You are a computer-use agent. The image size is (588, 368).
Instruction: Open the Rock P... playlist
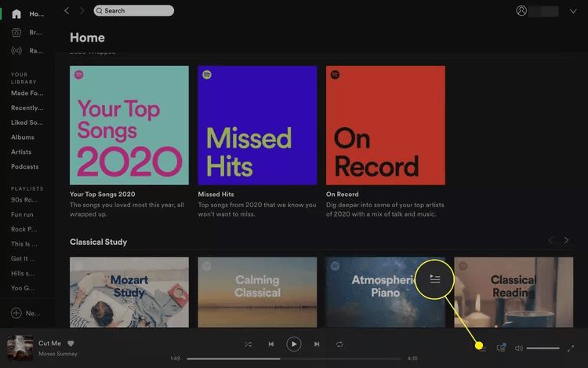click(24, 229)
